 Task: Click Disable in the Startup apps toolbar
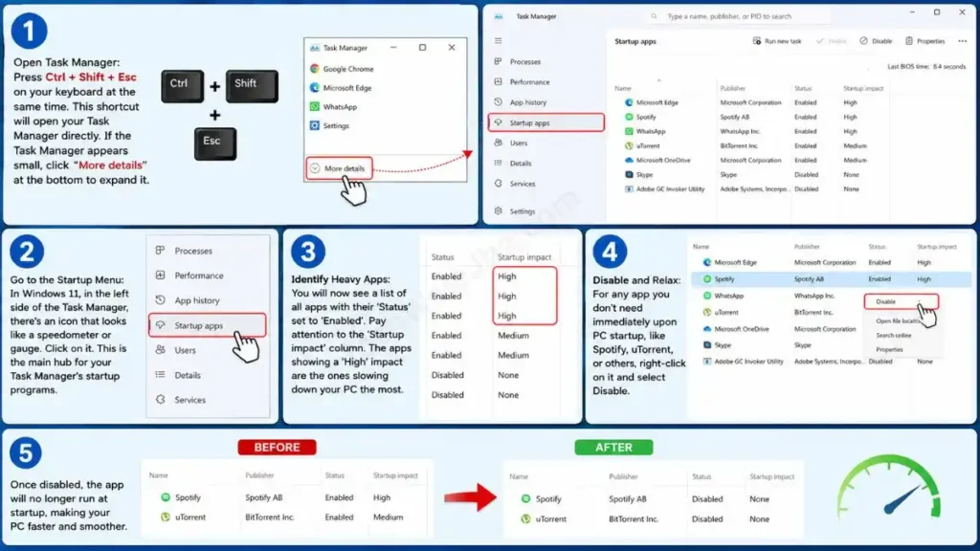click(876, 41)
